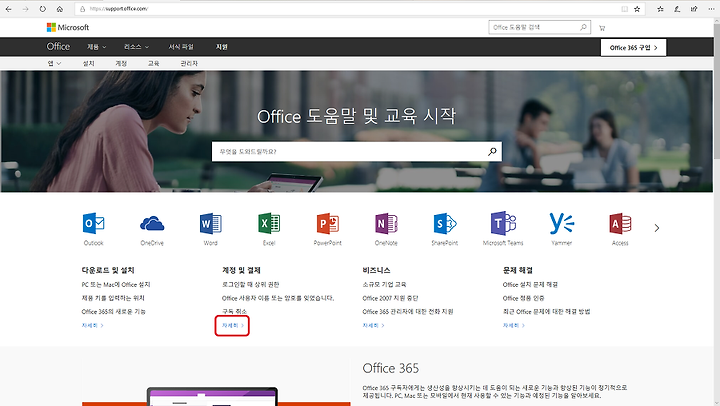Open 'Office 365의 새로운 기능' link
Viewport: 720px width, 406px height.
click(x=113, y=311)
